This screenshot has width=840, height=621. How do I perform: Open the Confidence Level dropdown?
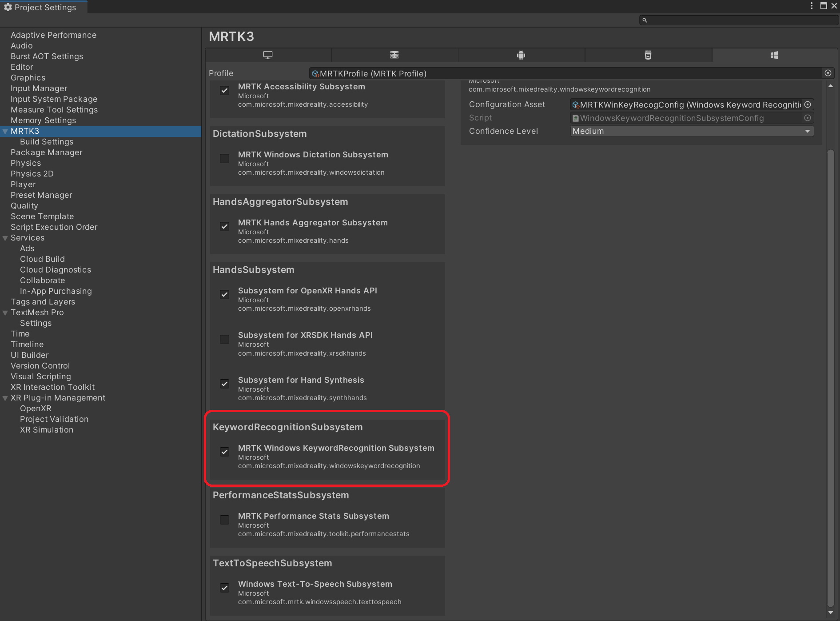[x=692, y=131]
